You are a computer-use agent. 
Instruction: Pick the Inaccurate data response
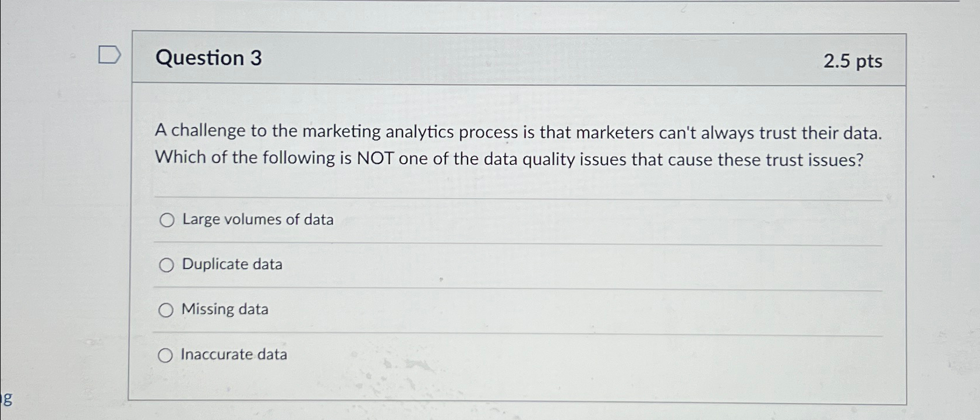167,355
